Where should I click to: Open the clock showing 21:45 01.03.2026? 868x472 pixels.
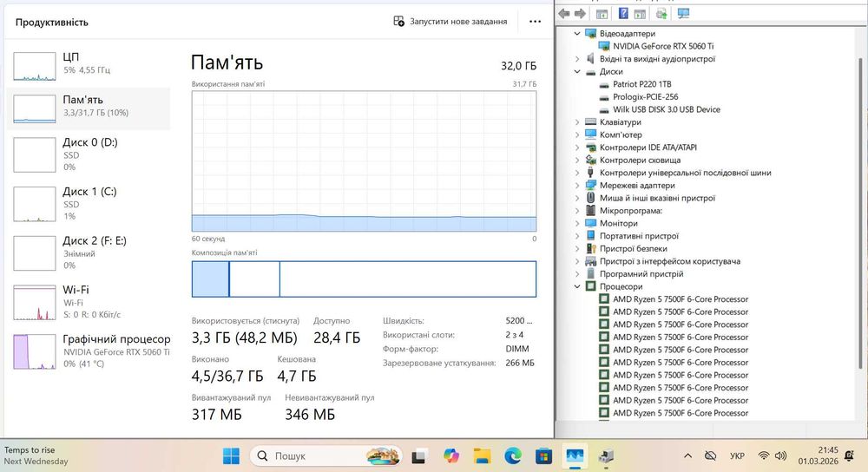(x=819, y=456)
